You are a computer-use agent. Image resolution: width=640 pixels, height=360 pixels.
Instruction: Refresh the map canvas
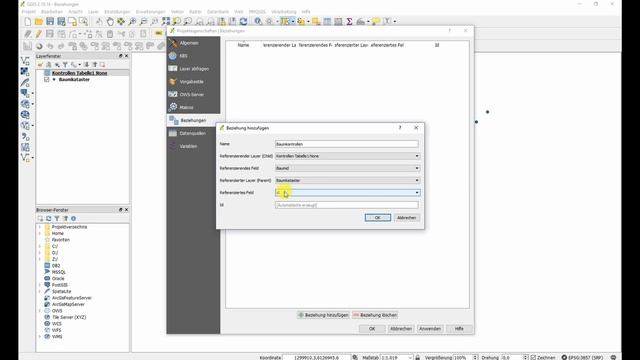[x=243, y=21]
